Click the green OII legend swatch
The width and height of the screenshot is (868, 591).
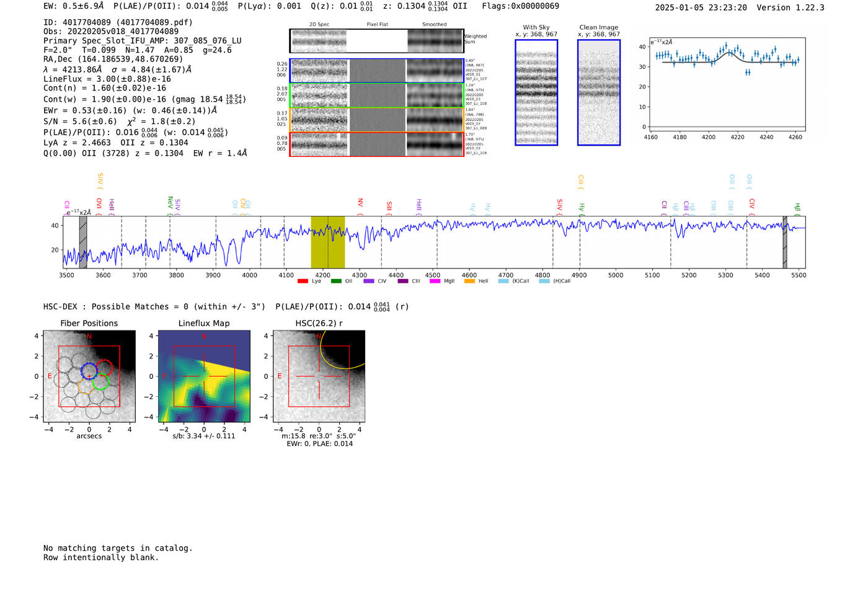tap(336, 282)
